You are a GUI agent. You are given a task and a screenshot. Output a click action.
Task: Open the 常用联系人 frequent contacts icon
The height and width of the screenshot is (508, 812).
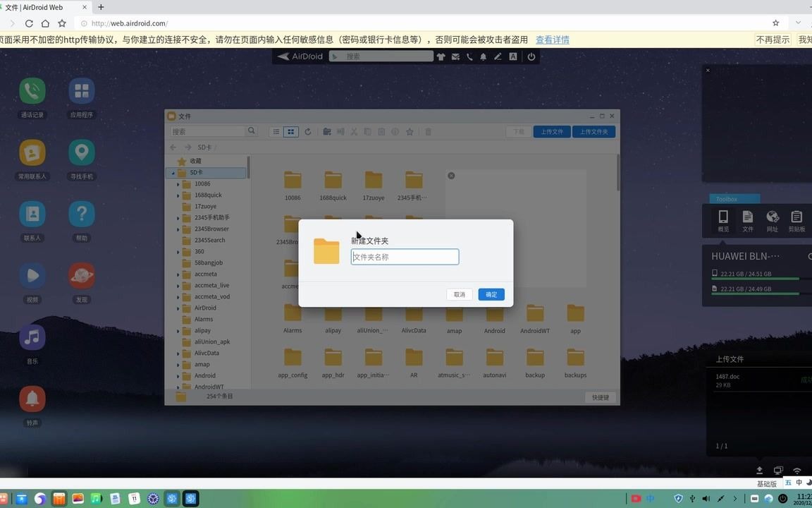point(32,152)
